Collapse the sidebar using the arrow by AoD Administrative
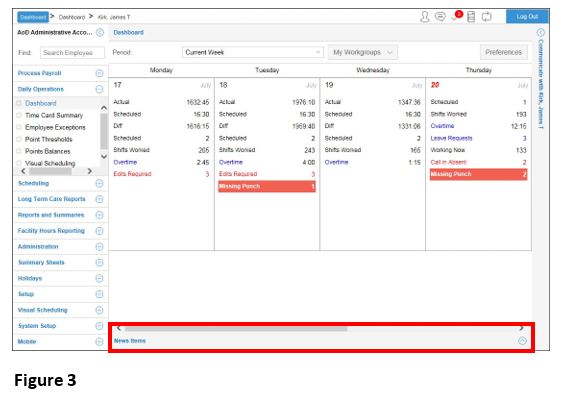 pos(100,33)
